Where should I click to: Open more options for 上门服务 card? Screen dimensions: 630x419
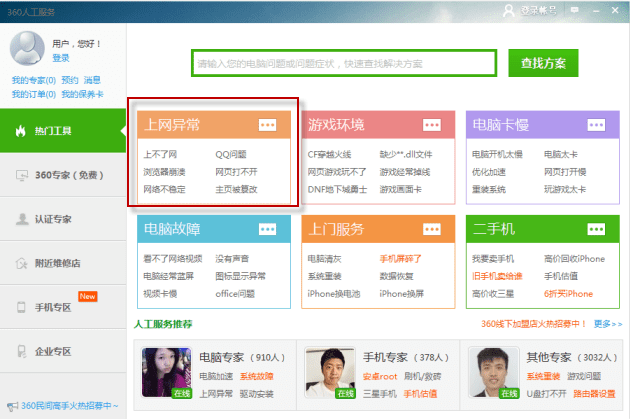pos(432,229)
